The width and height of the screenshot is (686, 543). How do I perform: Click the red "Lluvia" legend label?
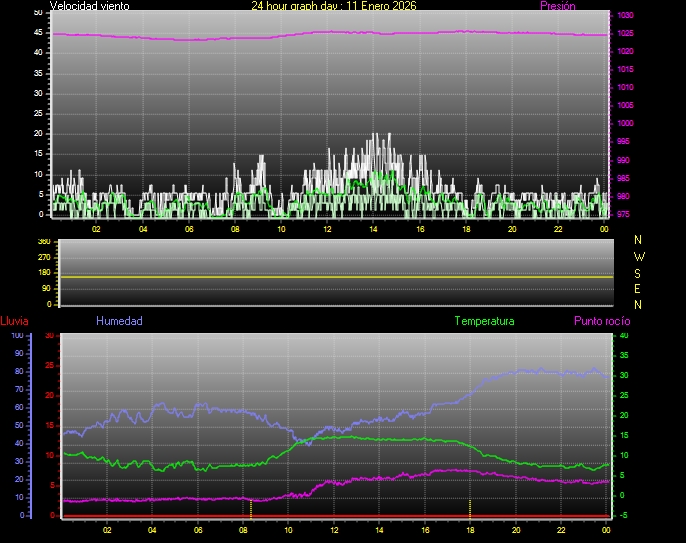point(14,321)
